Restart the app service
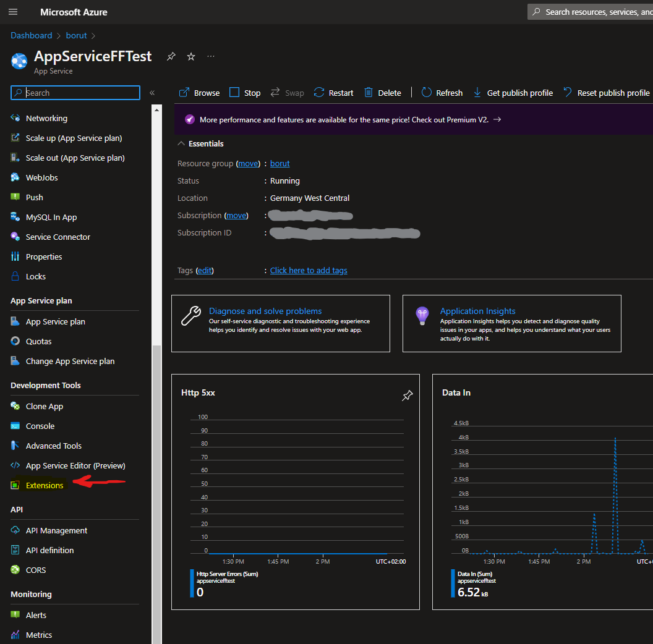 (x=333, y=93)
